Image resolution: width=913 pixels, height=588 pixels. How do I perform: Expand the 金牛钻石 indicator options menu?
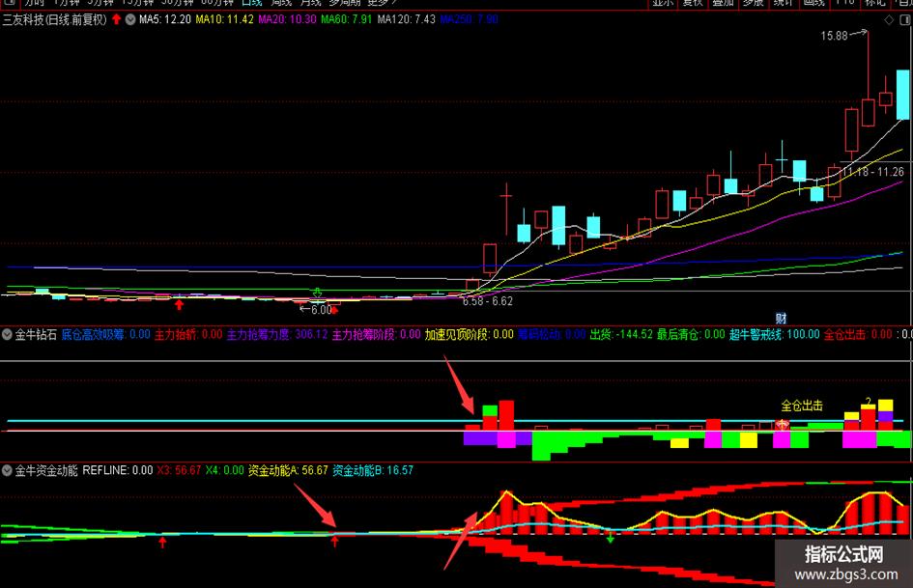7,334
